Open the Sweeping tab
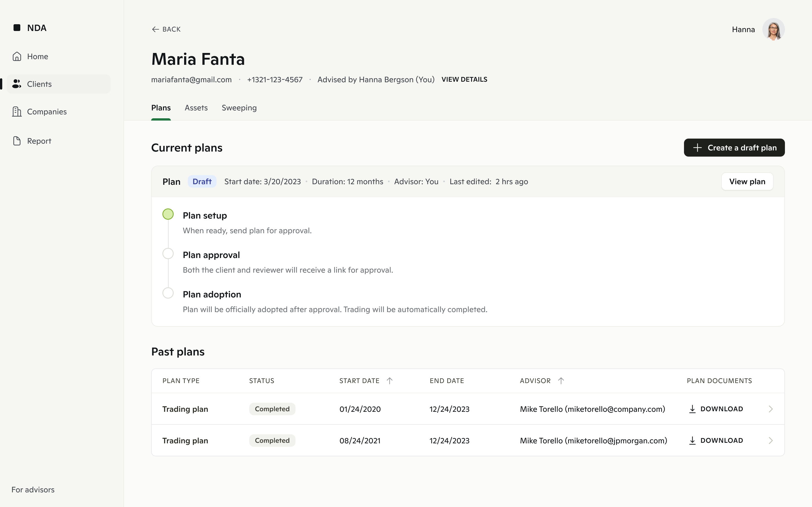 [239, 108]
